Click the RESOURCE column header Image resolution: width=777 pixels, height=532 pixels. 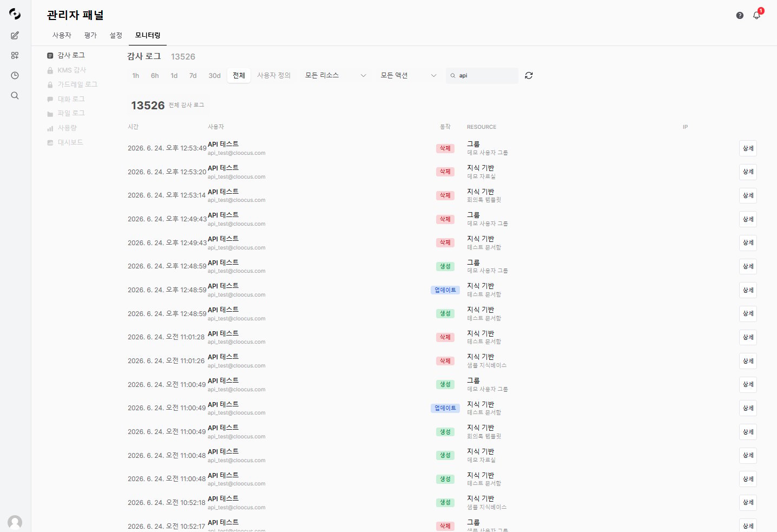pyautogui.click(x=482, y=127)
